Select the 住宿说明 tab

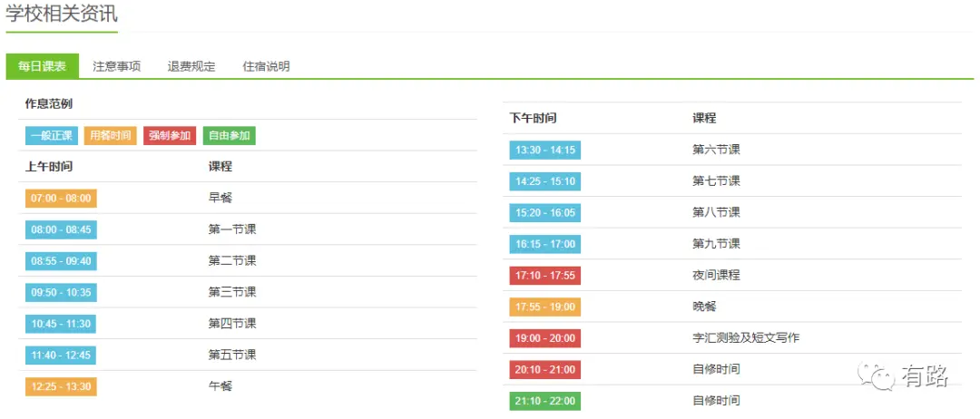coord(266,67)
